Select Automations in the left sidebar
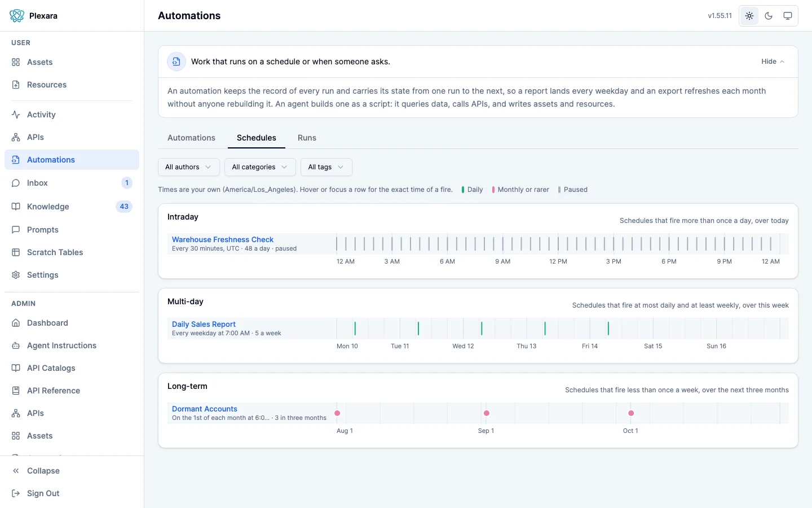 [72, 160]
